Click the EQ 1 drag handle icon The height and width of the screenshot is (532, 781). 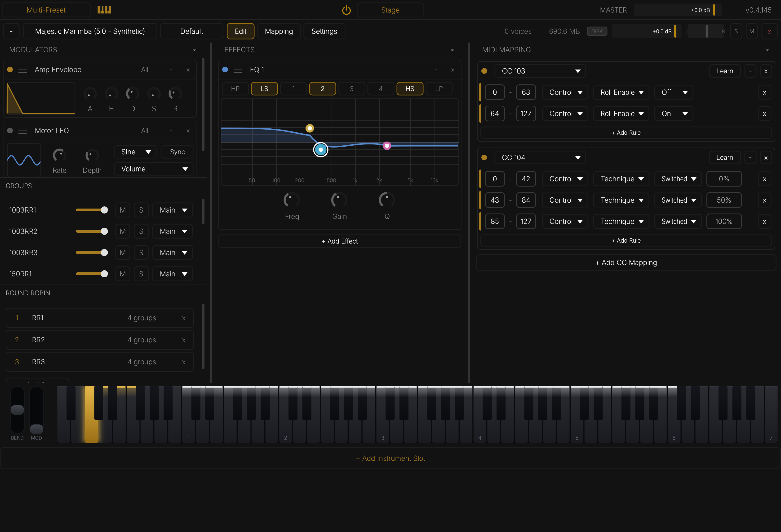point(238,70)
